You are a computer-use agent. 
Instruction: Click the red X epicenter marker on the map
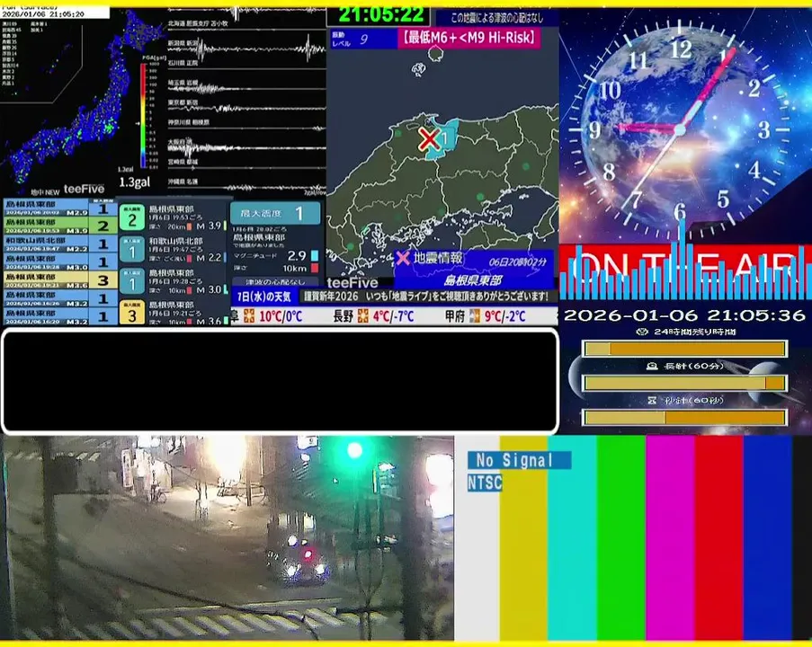point(429,139)
